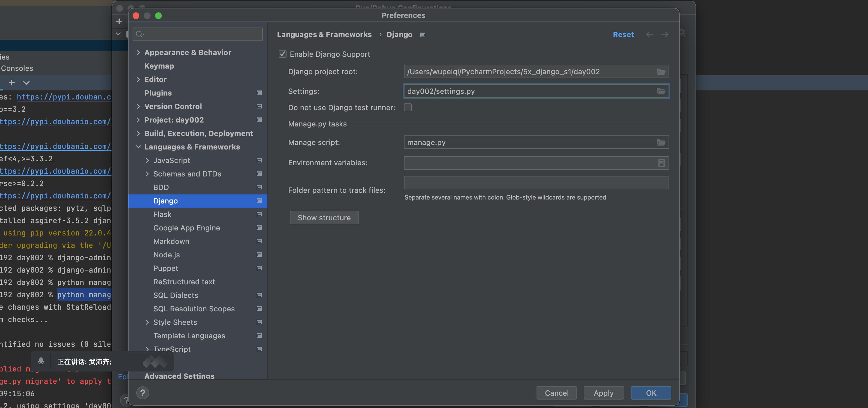
Task: Open environment variables editor icon
Action: point(661,163)
